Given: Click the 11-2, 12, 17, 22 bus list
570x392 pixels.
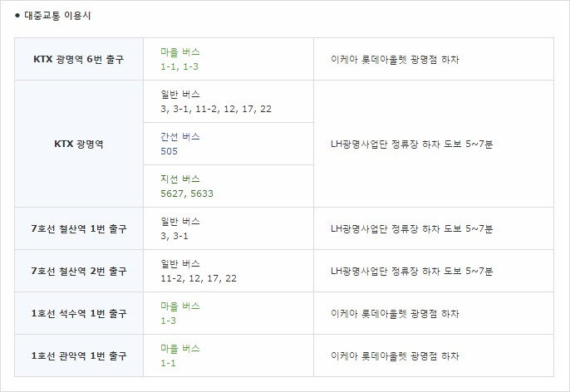Looking at the screenshot, I should click(199, 278).
